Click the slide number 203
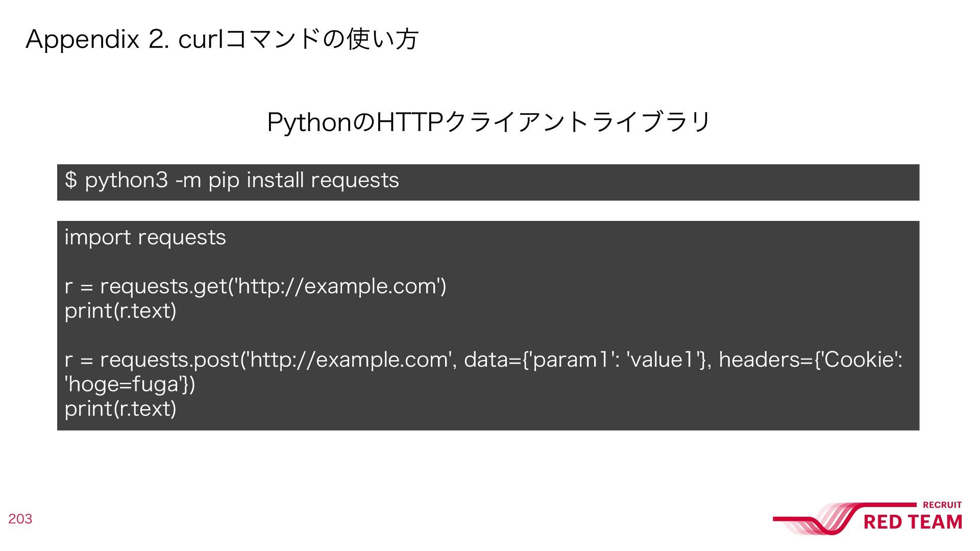The height and width of the screenshot is (551, 980). click(x=20, y=519)
